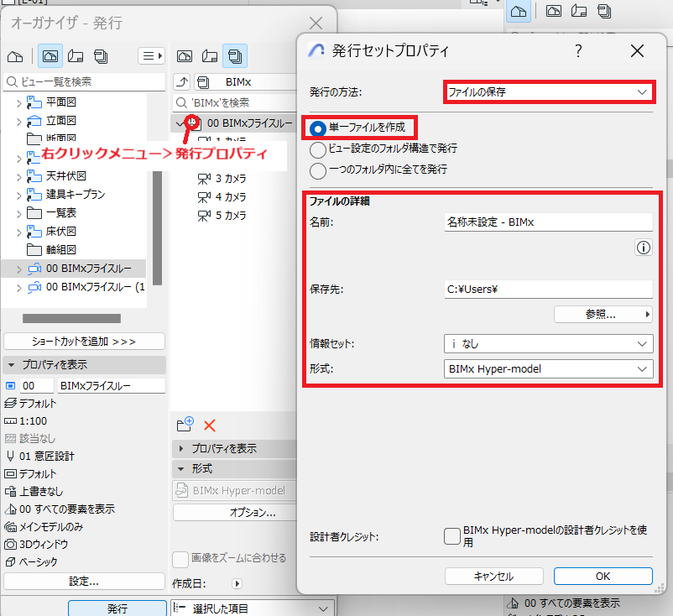Create a new folder in the publisher set
The image size is (673, 616).
[x=185, y=425]
